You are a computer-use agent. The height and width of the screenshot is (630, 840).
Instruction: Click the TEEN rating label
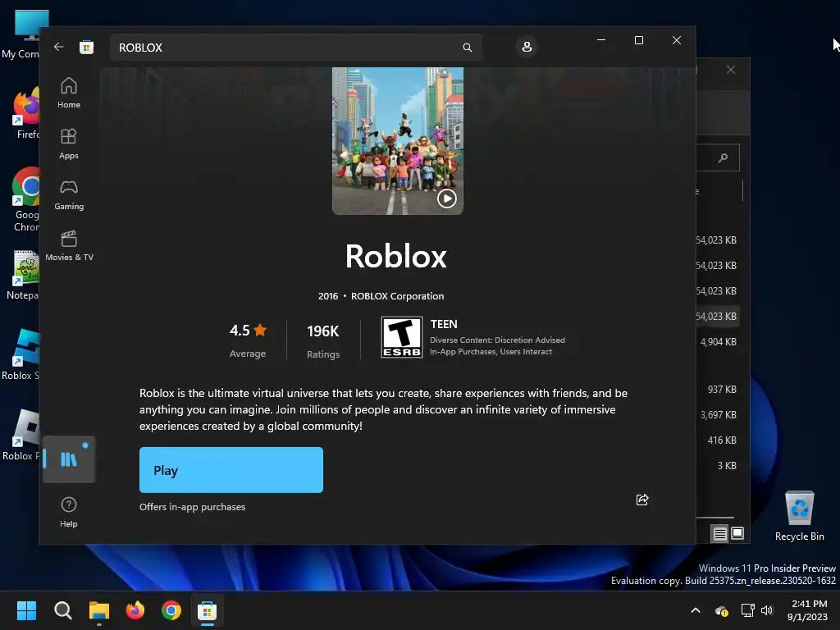(x=444, y=324)
